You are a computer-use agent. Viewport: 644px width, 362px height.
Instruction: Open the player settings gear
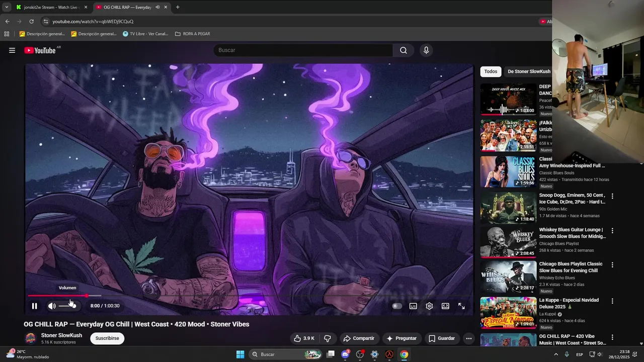click(x=429, y=306)
